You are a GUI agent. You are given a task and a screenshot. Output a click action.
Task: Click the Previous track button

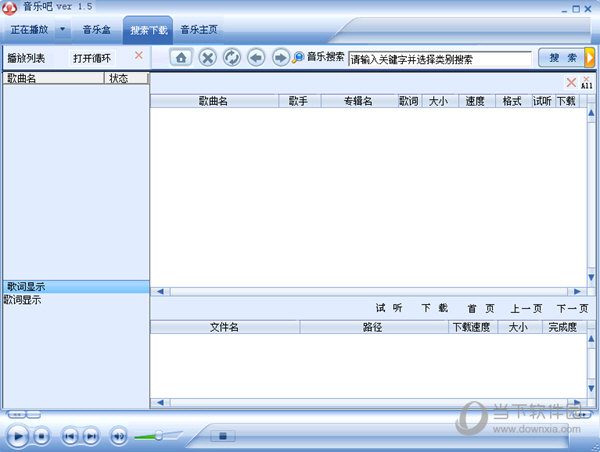pos(70,436)
